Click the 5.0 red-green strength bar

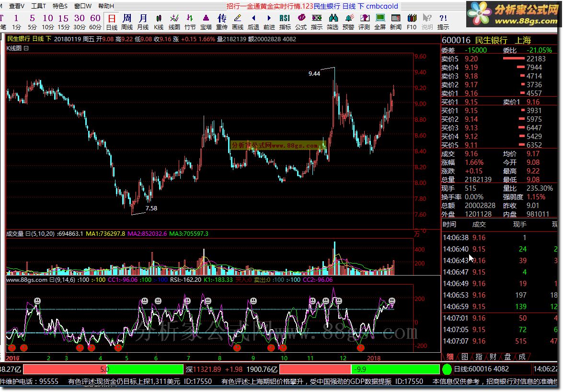tap(103, 369)
